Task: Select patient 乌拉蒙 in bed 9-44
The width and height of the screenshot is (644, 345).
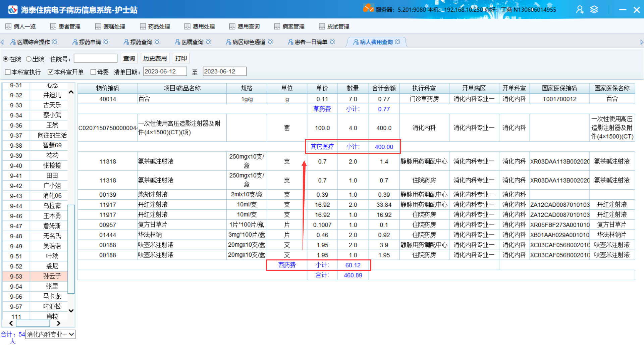Action: [35, 206]
